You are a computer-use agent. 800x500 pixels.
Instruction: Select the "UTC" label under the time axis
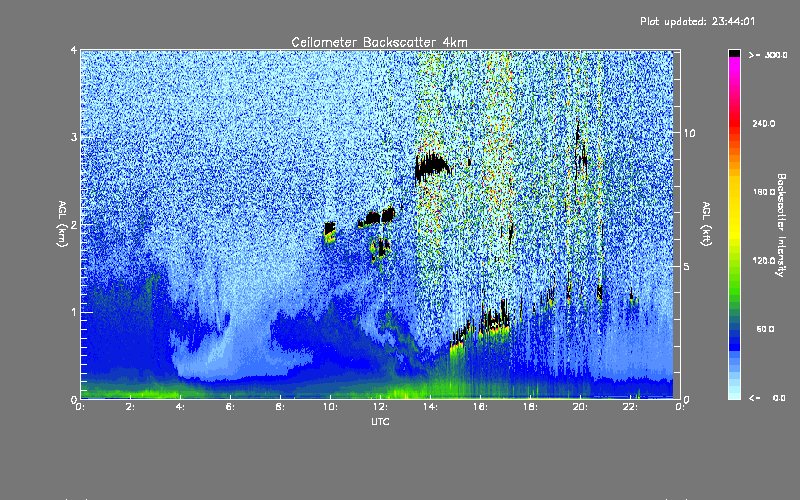pos(380,421)
